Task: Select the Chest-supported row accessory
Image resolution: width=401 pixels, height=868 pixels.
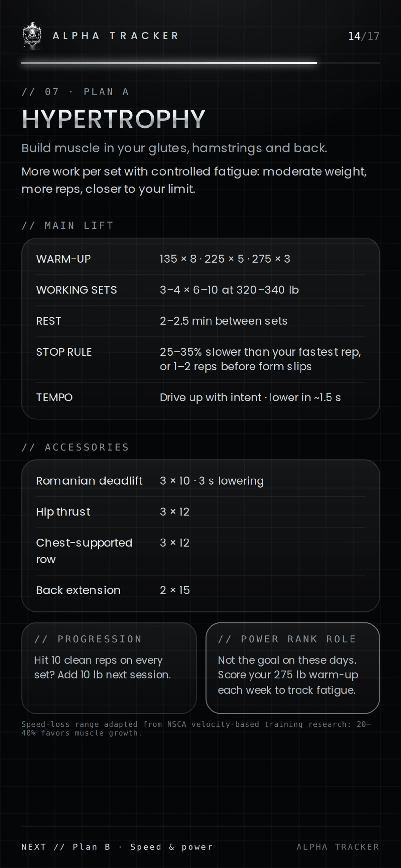Action: 200,551
